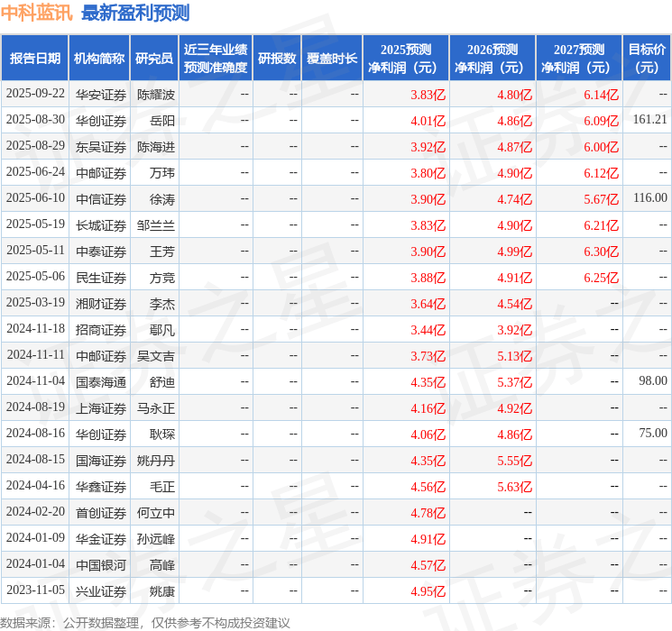Click the 数据来源 footer note
Image resolution: width=672 pixels, height=631 pixels.
tap(145, 623)
